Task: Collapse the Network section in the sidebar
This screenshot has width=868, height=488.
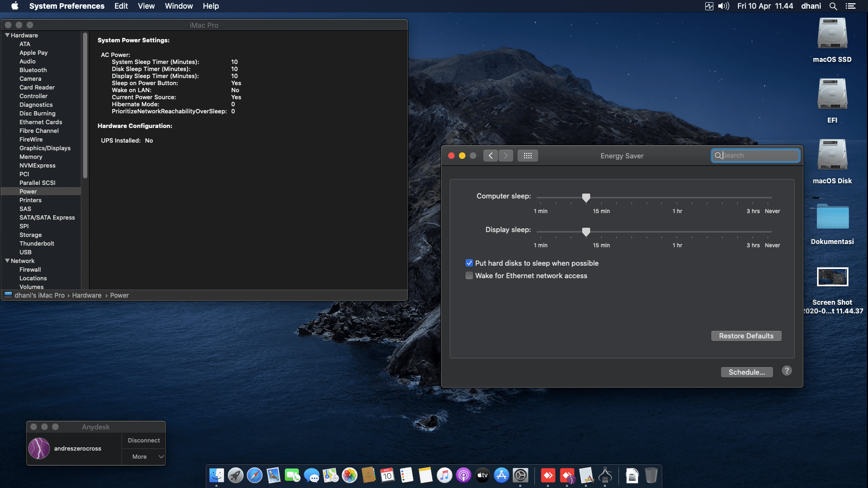Action: pos(7,261)
